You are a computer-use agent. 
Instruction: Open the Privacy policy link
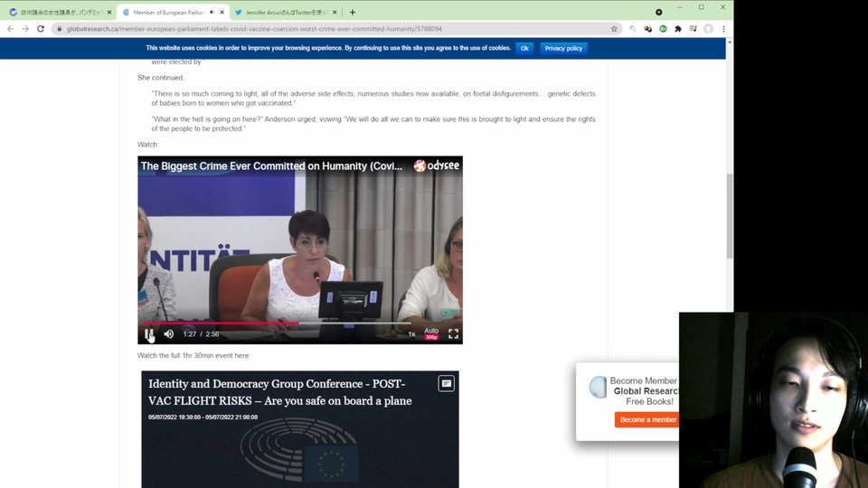point(563,48)
